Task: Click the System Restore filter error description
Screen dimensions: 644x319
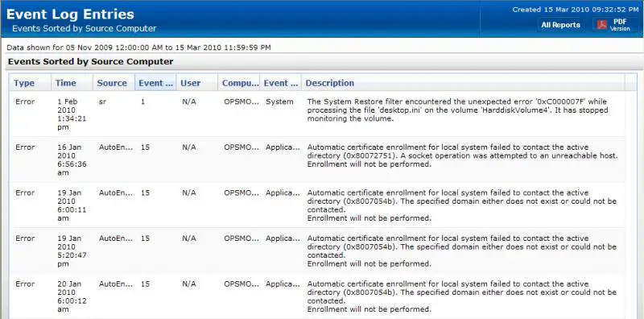Action: pos(457,110)
